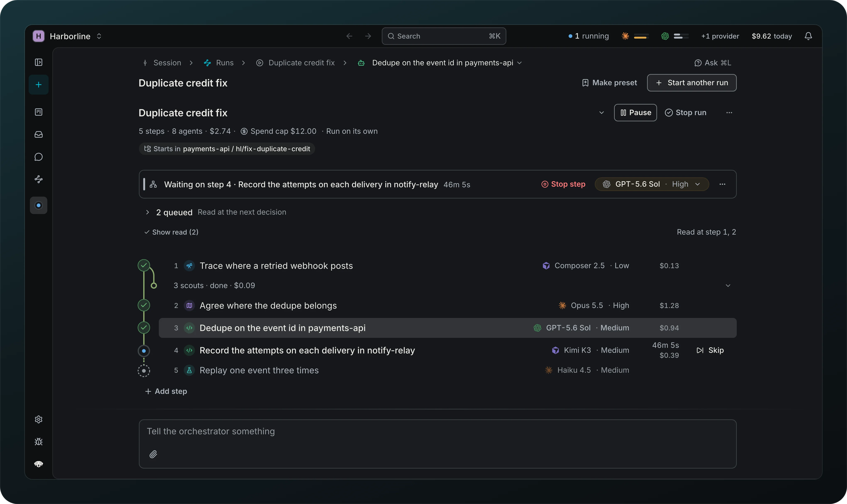This screenshot has width=847, height=504.
Task: Collapse the run header chevron beside Pause
Action: tap(601, 113)
